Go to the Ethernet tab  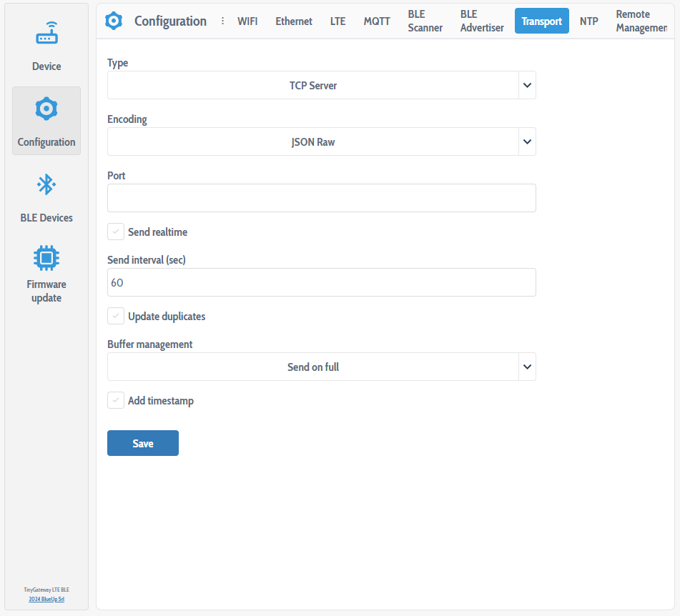pos(294,21)
